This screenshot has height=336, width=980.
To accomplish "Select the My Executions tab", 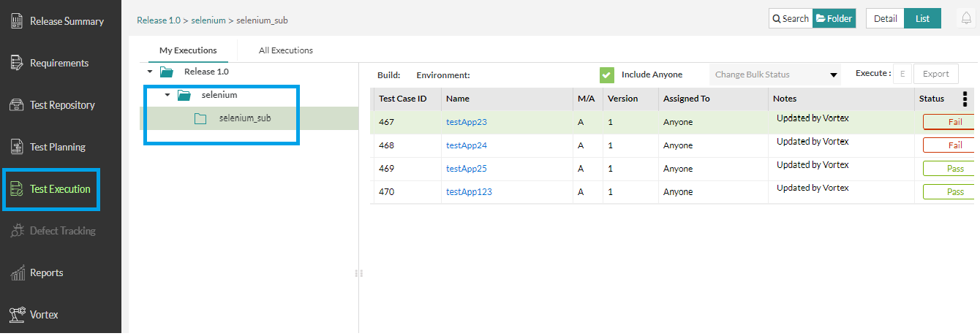I will click(188, 50).
